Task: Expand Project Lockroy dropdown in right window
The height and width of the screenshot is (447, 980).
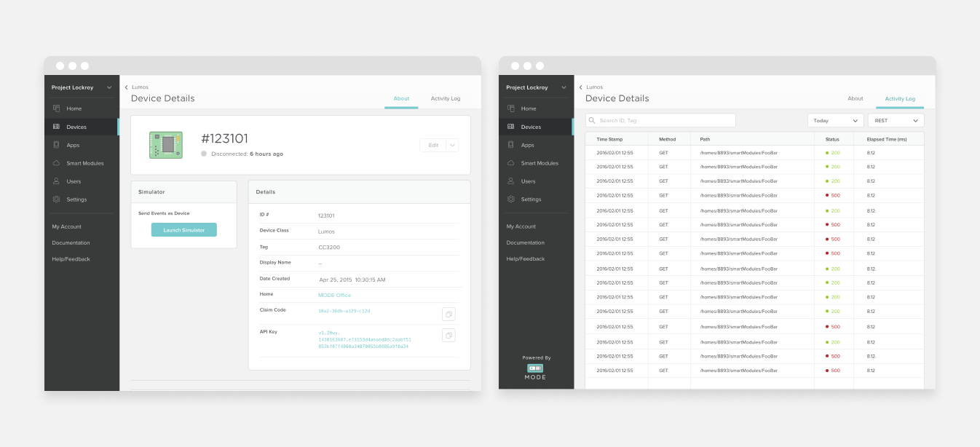Action: point(564,87)
